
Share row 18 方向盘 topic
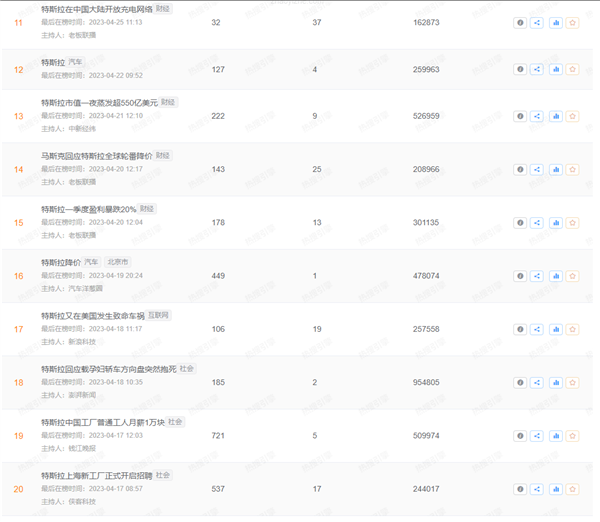point(537,382)
